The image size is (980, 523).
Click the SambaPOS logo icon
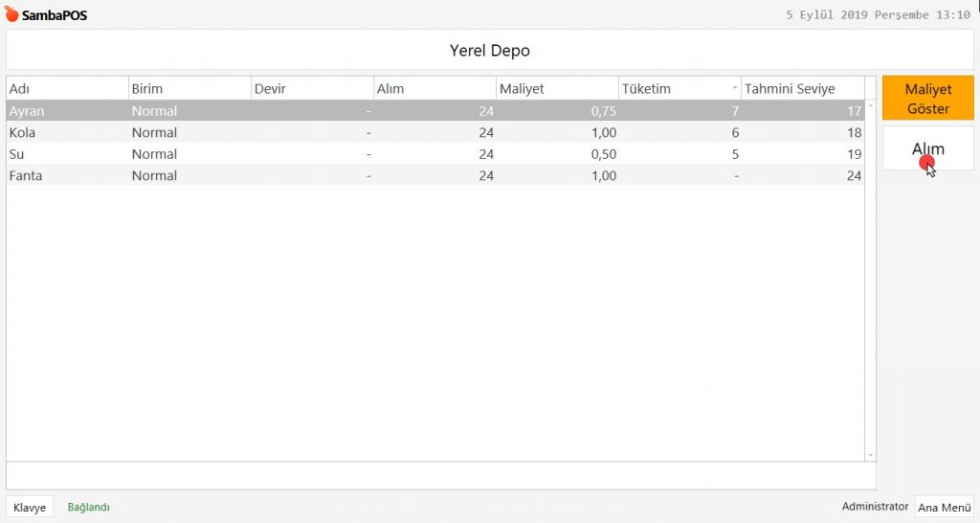pyautogui.click(x=11, y=15)
